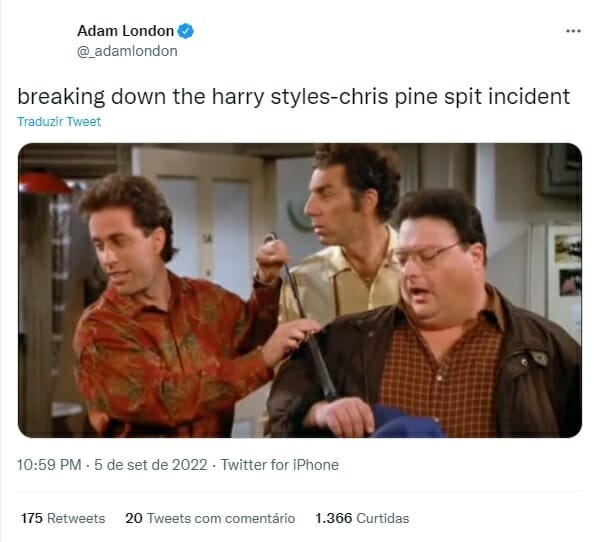
Task: Click the Traduzir Tweet link
Action: (x=59, y=121)
